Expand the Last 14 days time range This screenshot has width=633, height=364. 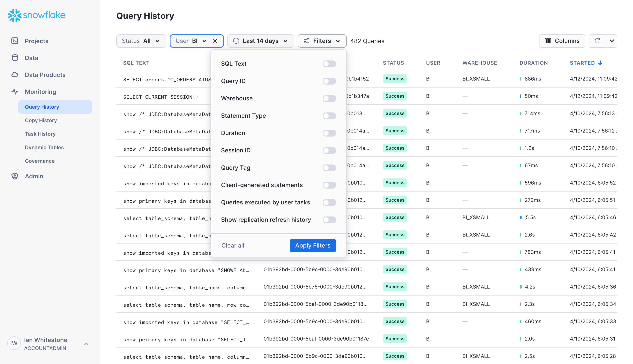(260, 41)
